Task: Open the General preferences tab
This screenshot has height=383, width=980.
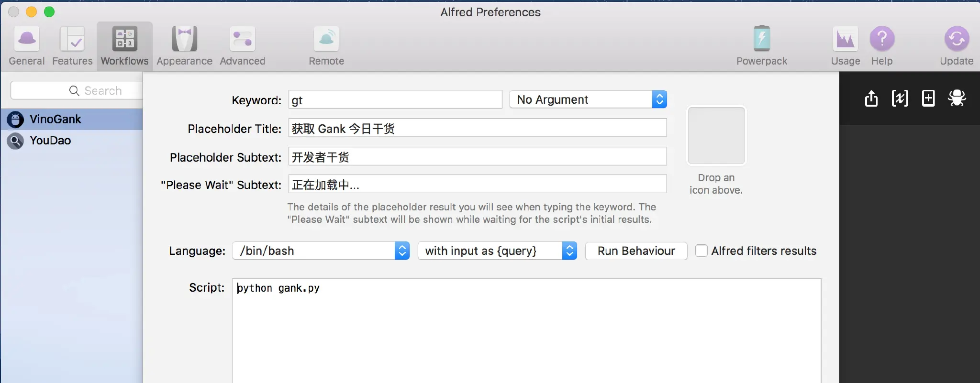Action: tap(27, 46)
